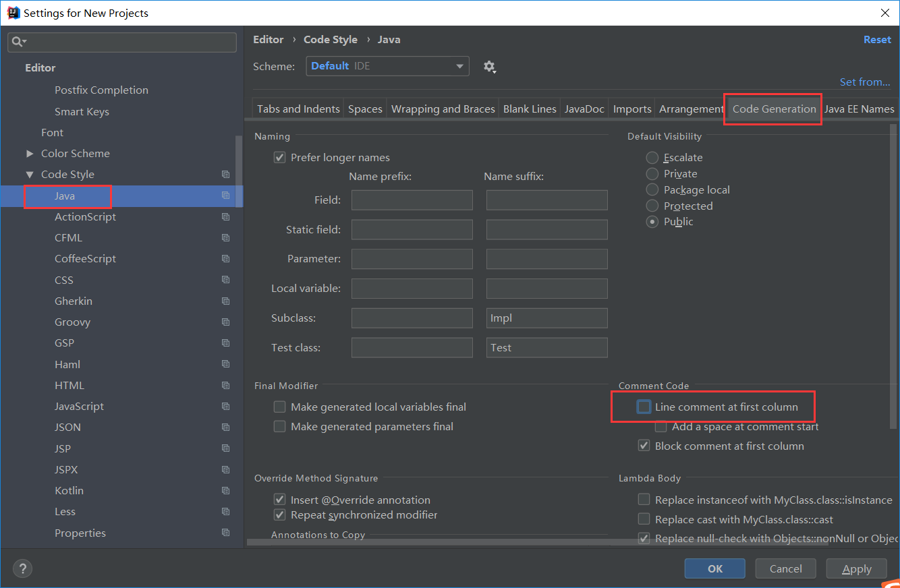Expand the Color Scheme tree node
Viewport: 900px width, 588px height.
pyautogui.click(x=29, y=154)
